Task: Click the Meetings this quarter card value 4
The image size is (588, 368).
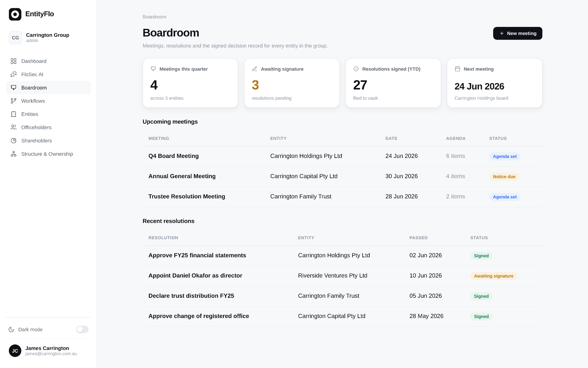Action: (x=154, y=85)
